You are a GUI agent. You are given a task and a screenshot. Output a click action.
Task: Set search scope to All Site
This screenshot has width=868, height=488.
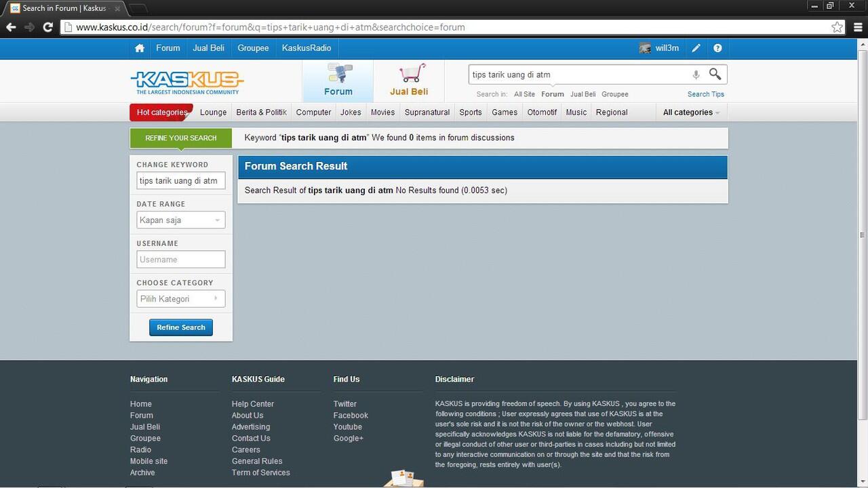tap(524, 94)
